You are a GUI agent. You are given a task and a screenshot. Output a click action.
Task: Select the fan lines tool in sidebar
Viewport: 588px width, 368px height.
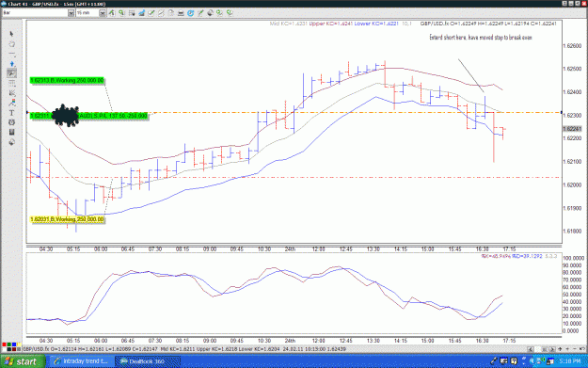[11, 93]
